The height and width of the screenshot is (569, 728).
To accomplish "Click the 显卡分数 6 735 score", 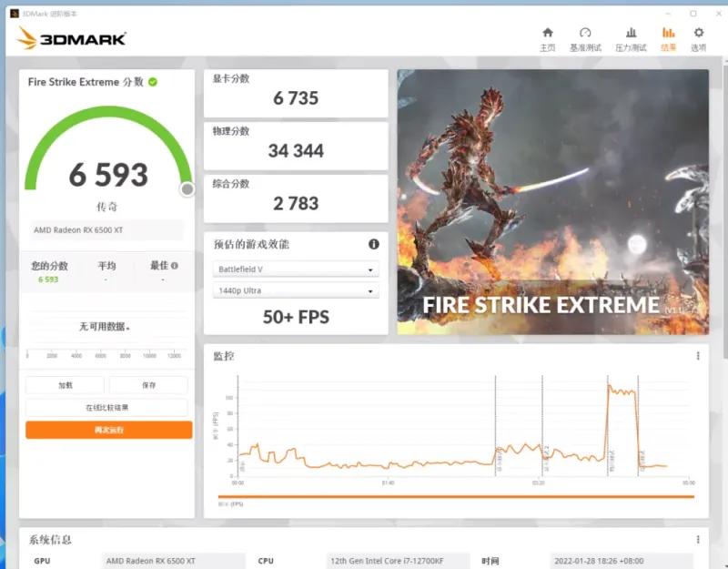I will (x=296, y=98).
